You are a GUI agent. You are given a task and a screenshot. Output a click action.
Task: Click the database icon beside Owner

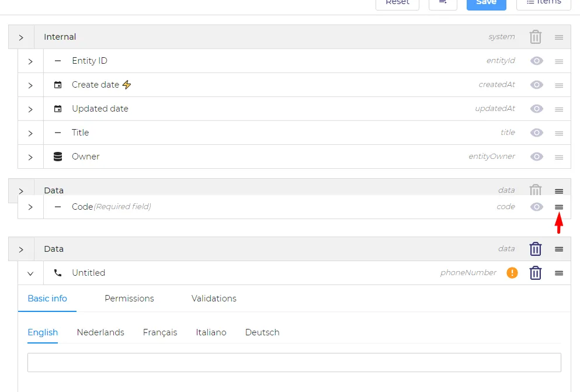58,157
